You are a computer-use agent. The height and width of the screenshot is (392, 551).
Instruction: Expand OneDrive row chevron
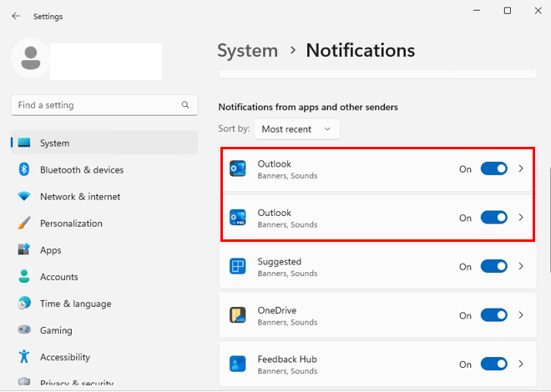point(521,315)
